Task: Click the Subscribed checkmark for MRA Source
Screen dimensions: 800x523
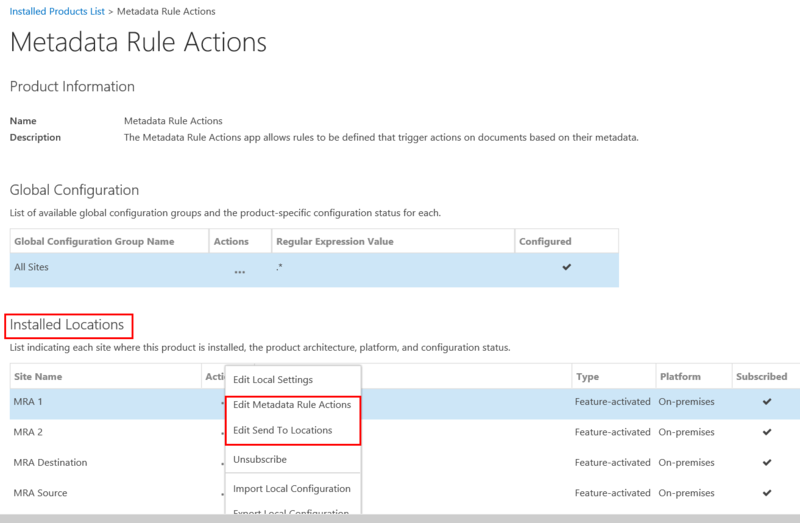Action: coord(767,492)
